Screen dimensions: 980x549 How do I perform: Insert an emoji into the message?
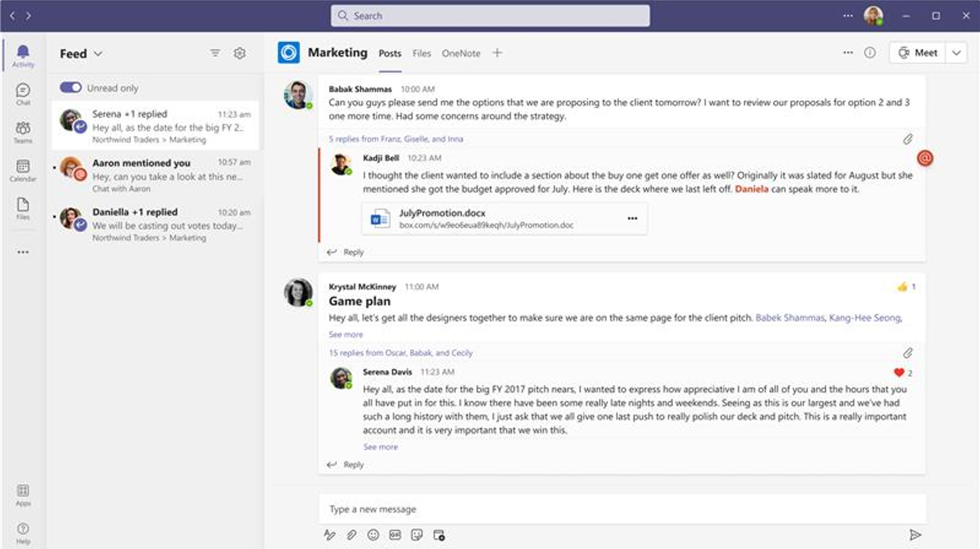click(x=373, y=535)
